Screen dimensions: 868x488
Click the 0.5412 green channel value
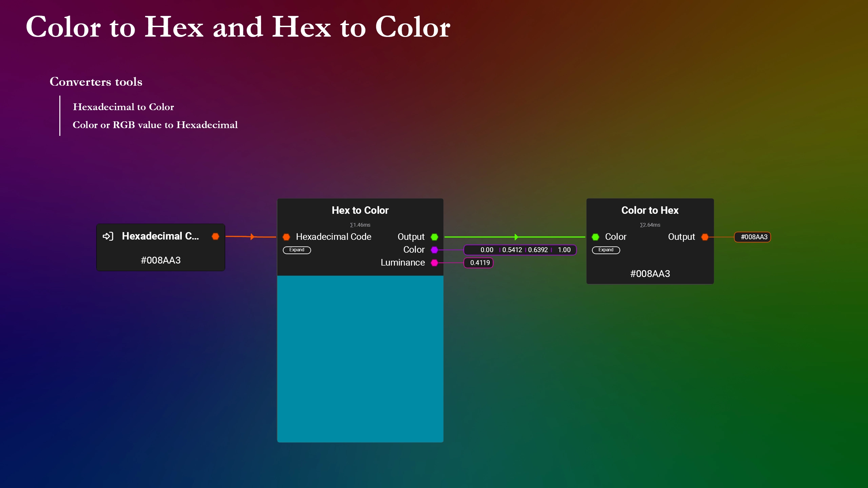click(512, 250)
